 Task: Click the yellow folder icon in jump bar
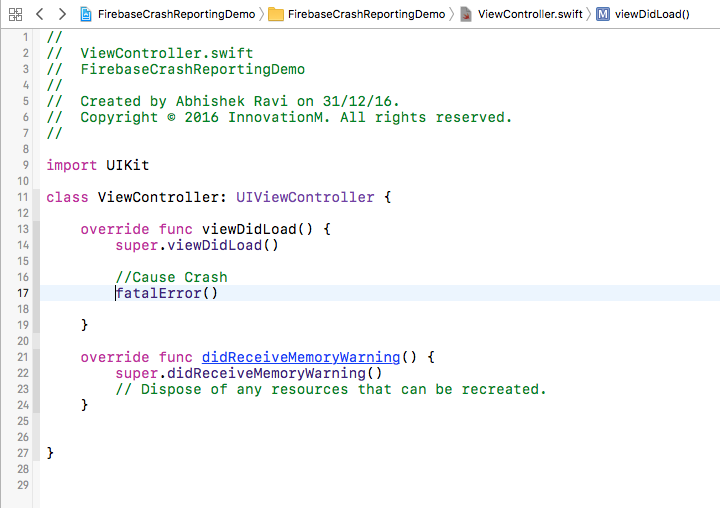(x=276, y=14)
